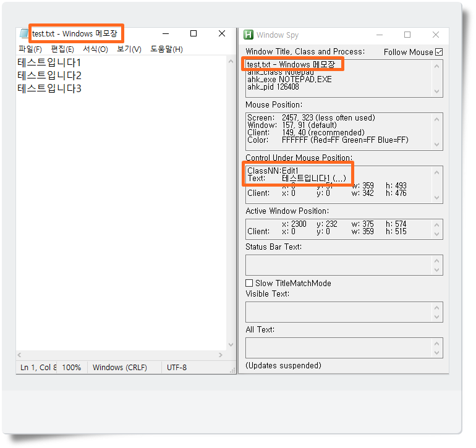This screenshot has width=476, height=448.
Task: Click the line 테스트입니다1 in Notepad
Action: click(49, 62)
